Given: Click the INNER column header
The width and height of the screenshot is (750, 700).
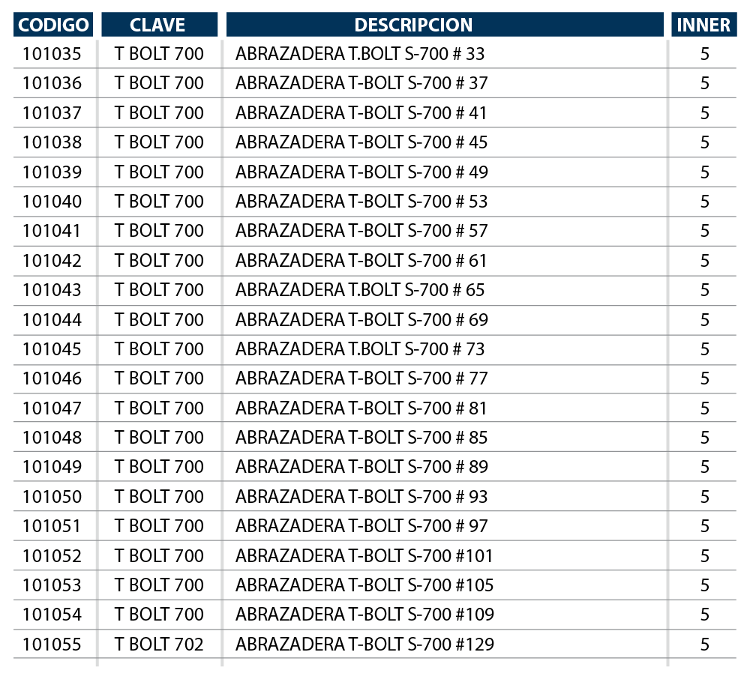Looking at the screenshot, I should click(x=703, y=25).
